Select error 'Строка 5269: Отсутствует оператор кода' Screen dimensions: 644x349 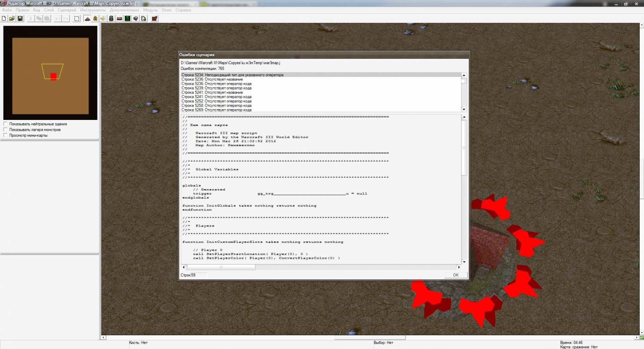pyautogui.click(x=321, y=110)
